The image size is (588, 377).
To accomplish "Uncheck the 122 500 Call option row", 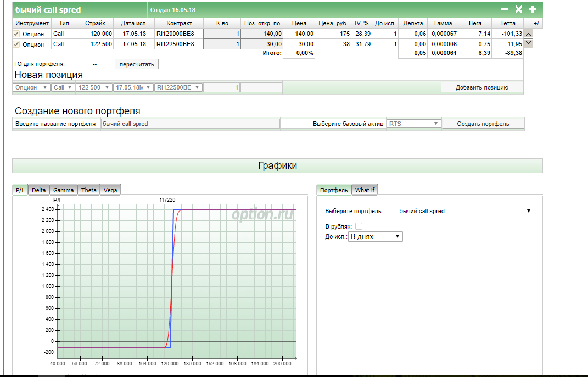I will (x=16, y=44).
